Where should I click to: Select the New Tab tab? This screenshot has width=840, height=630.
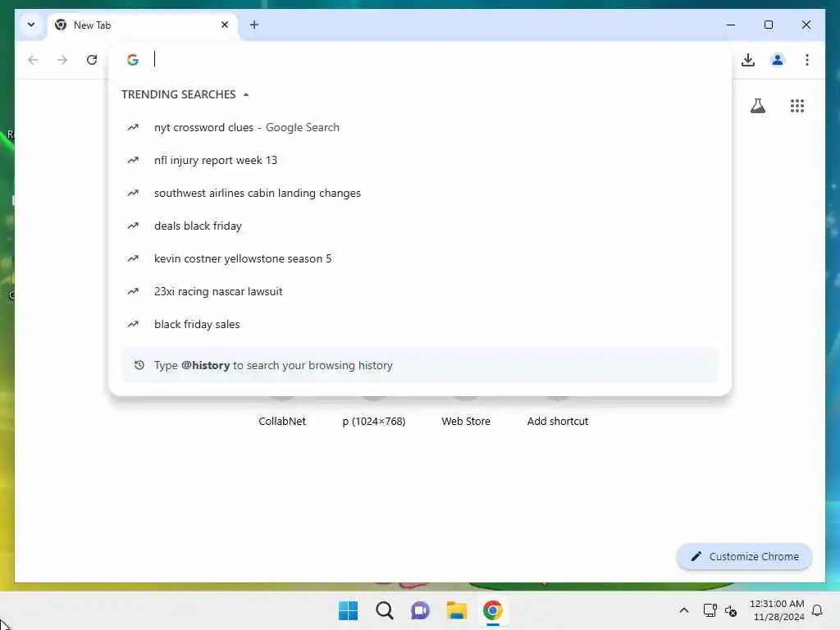142,25
